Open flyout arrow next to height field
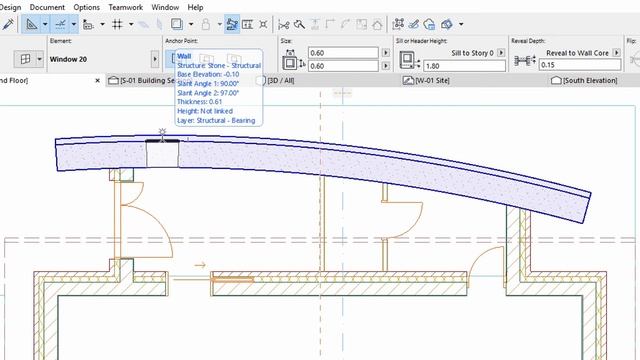Screen dimensions: 640x360 (x=386, y=66)
